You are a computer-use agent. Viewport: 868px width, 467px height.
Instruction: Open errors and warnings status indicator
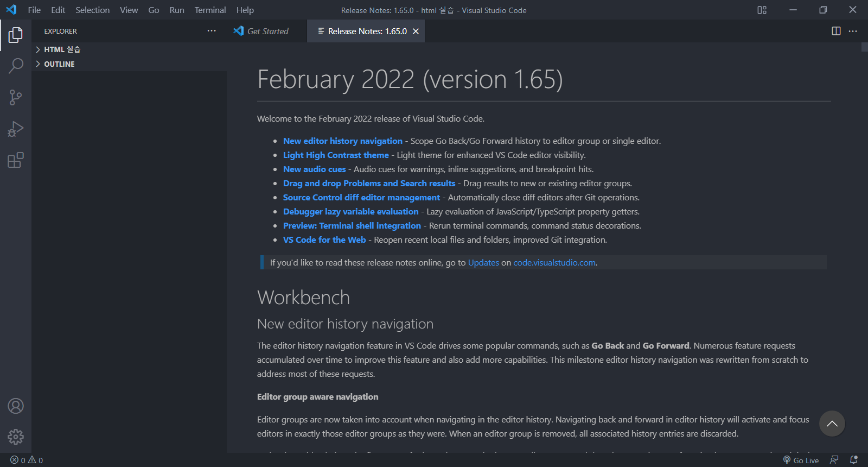(27, 460)
